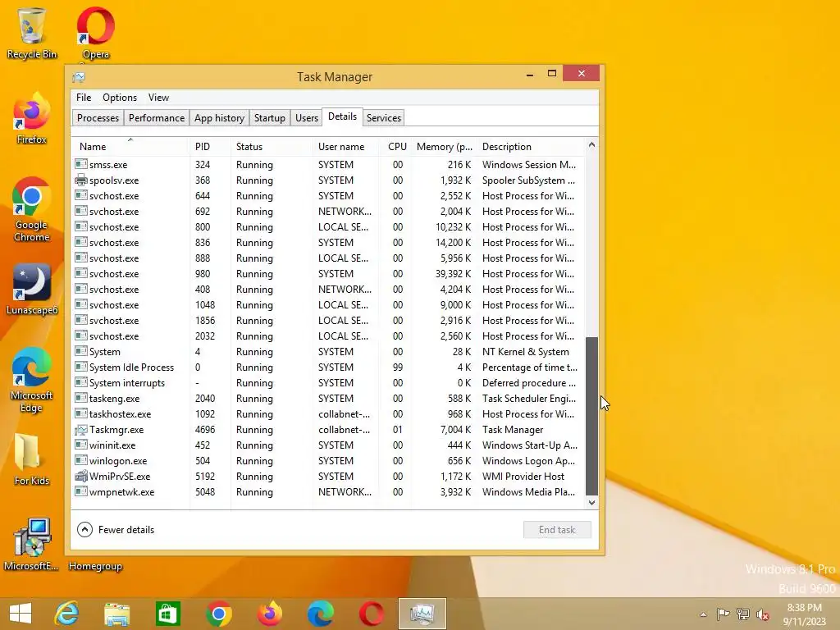Select the Lunascape6 desktop shortcut
The width and height of the screenshot is (840, 630).
click(x=32, y=290)
